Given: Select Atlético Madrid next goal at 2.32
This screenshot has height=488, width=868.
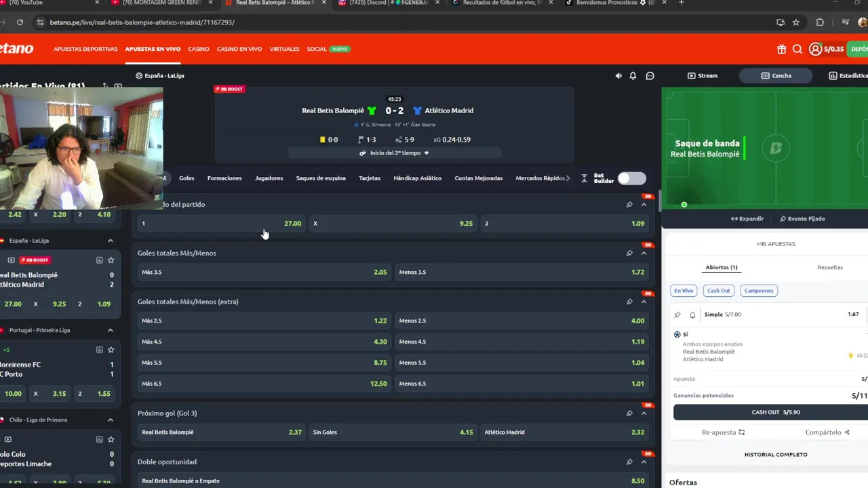Looking at the screenshot, I should pos(564,432).
